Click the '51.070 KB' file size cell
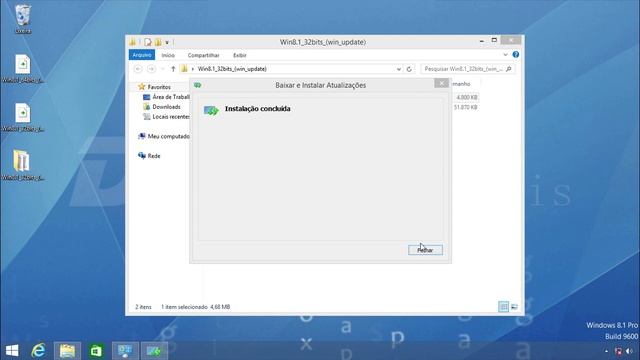 click(465, 107)
